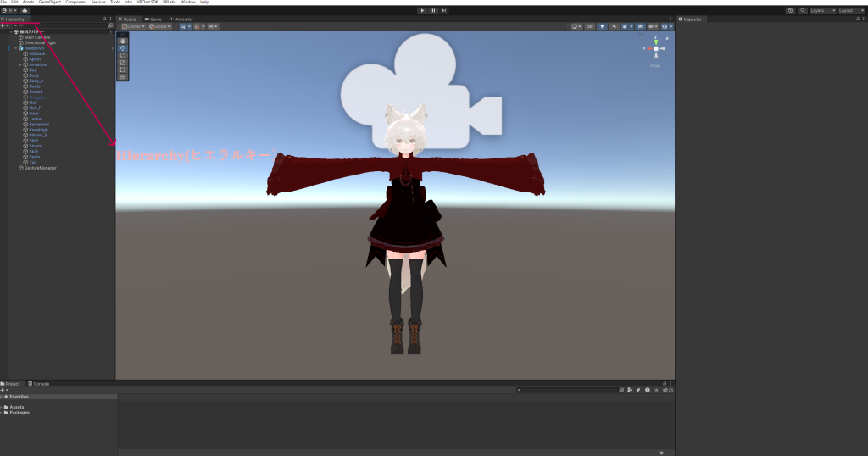Select the Scale tool in the scene toolbar

pyautogui.click(x=123, y=63)
